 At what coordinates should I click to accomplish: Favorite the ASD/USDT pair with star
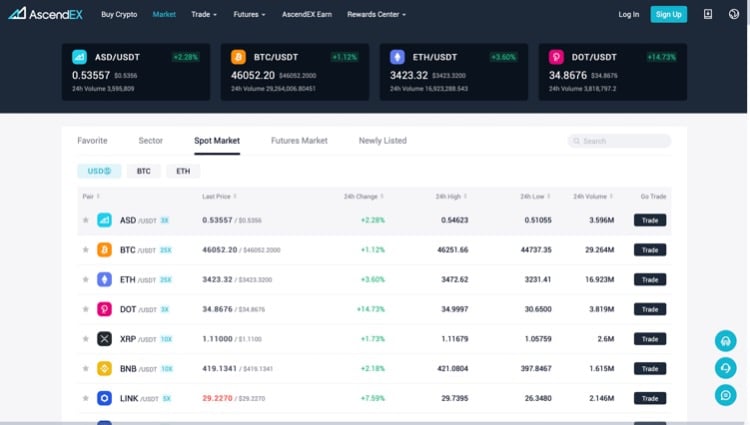pyautogui.click(x=86, y=221)
